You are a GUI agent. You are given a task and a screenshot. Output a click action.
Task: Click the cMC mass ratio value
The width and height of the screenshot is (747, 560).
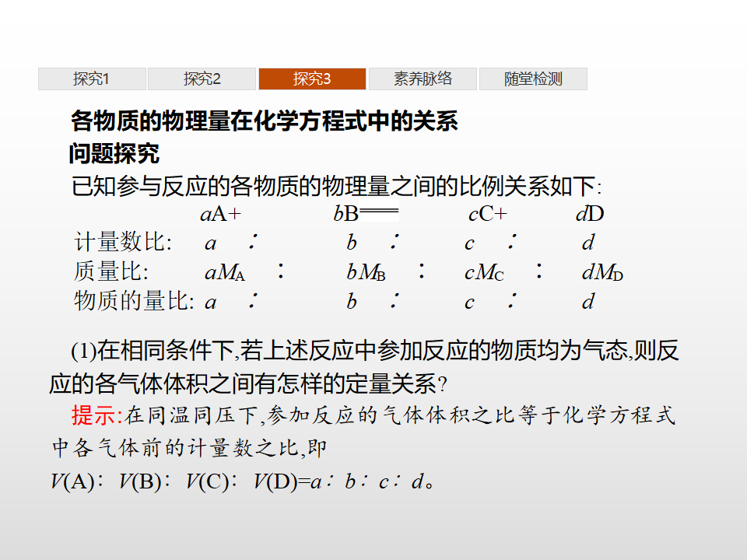(x=484, y=272)
